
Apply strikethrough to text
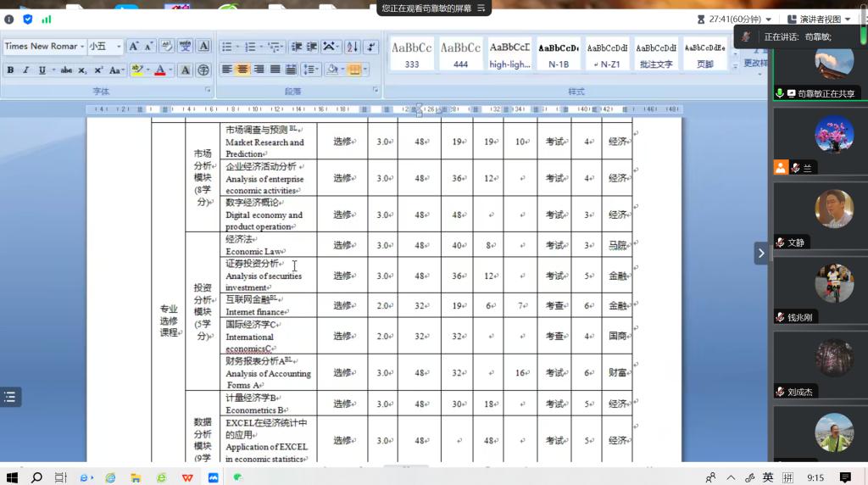click(x=66, y=70)
